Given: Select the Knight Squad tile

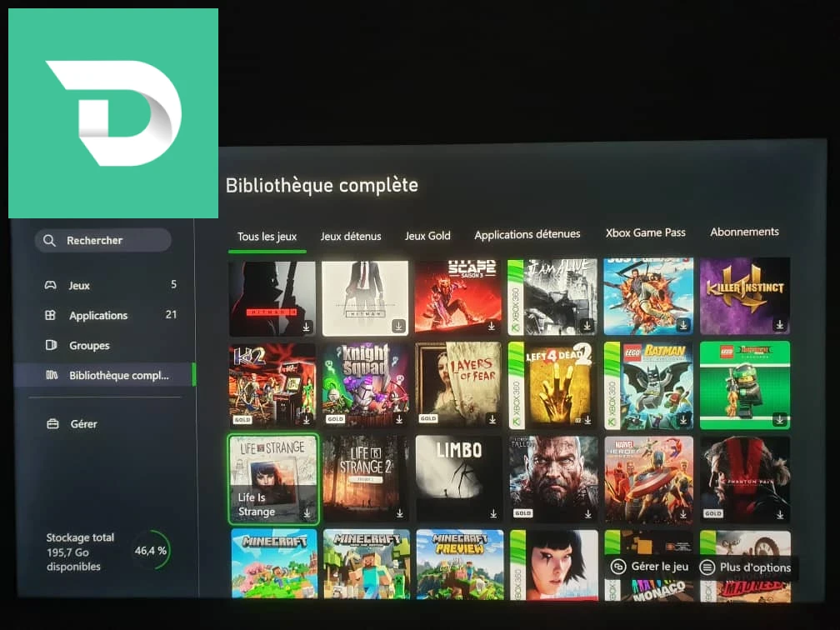Looking at the screenshot, I should pos(365,386).
